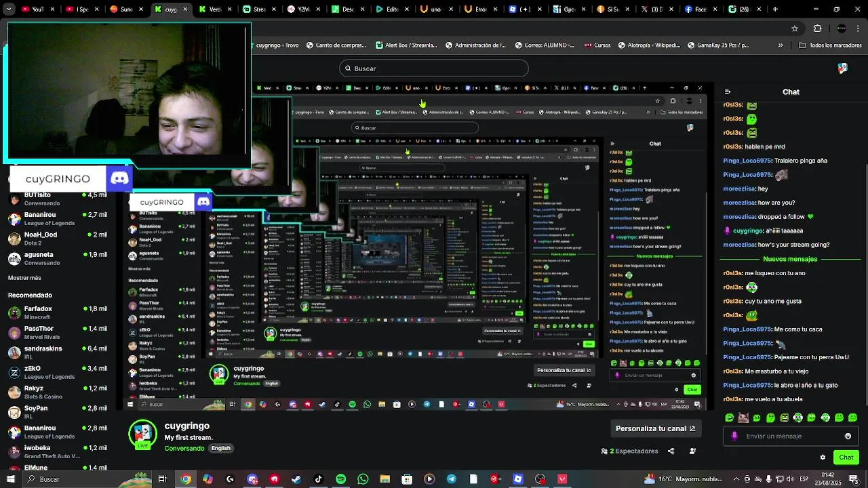Click the emoji picker in message box
This screenshot has width=868, height=488.
[848, 436]
